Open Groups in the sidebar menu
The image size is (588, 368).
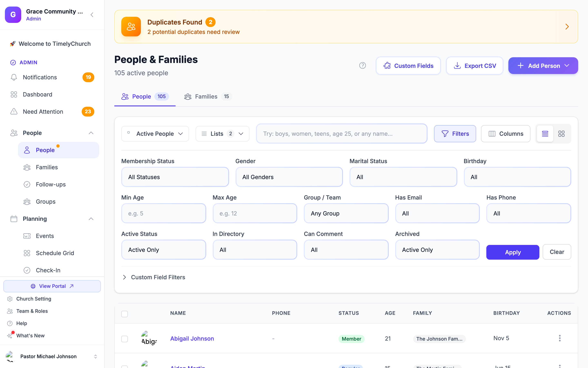tap(59, 202)
